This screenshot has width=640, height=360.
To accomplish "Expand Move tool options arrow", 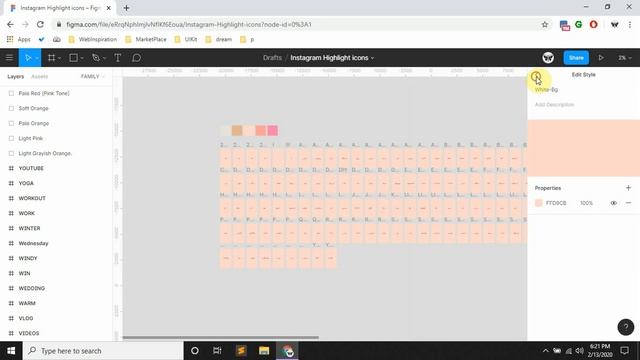I will coord(37,58).
